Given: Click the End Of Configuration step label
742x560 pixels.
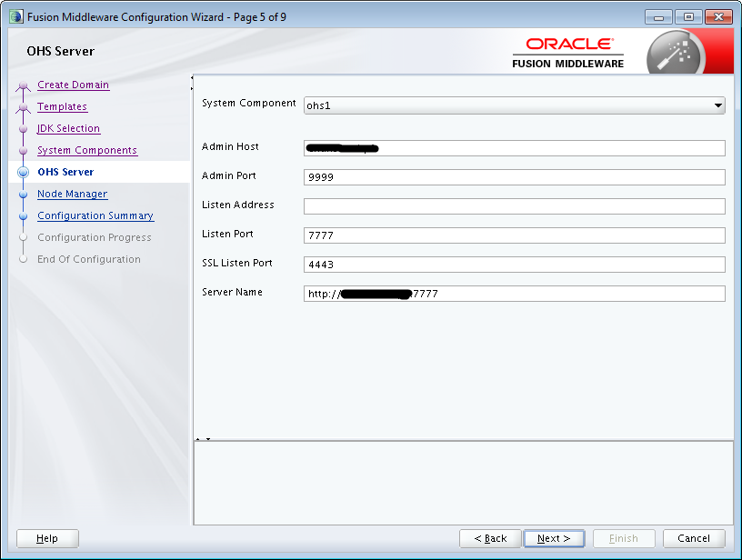Looking at the screenshot, I should [x=89, y=259].
